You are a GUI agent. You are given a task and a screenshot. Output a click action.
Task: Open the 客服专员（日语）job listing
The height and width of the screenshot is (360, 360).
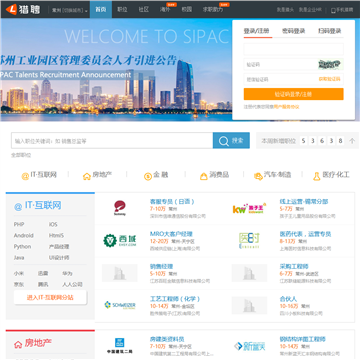click(x=172, y=202)
